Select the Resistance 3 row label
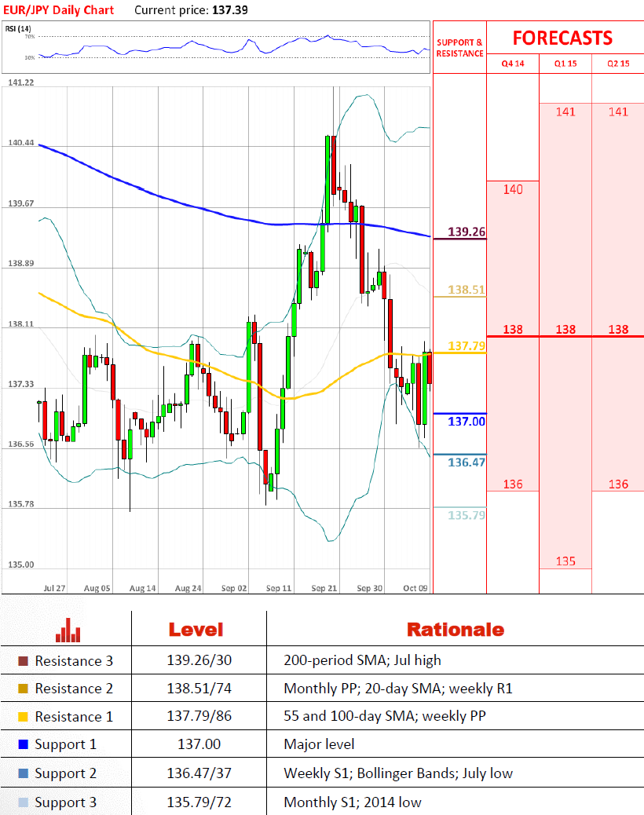The image size is (644, 815). pyautogui.click(x=74, y=661)
